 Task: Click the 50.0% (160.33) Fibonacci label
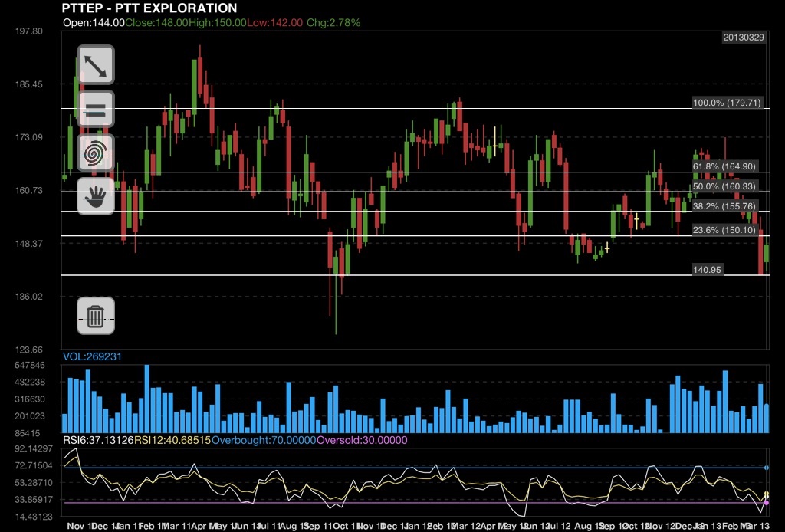724,186
